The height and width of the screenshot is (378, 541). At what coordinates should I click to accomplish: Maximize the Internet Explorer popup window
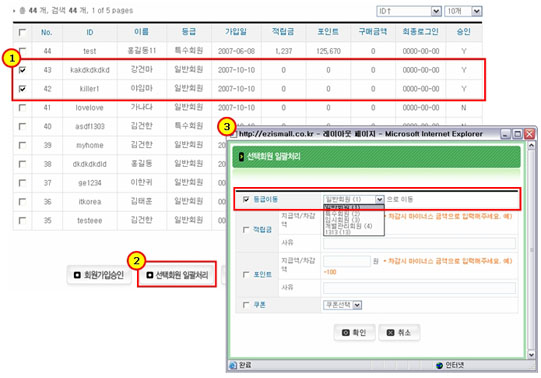[x=517, y=134]
